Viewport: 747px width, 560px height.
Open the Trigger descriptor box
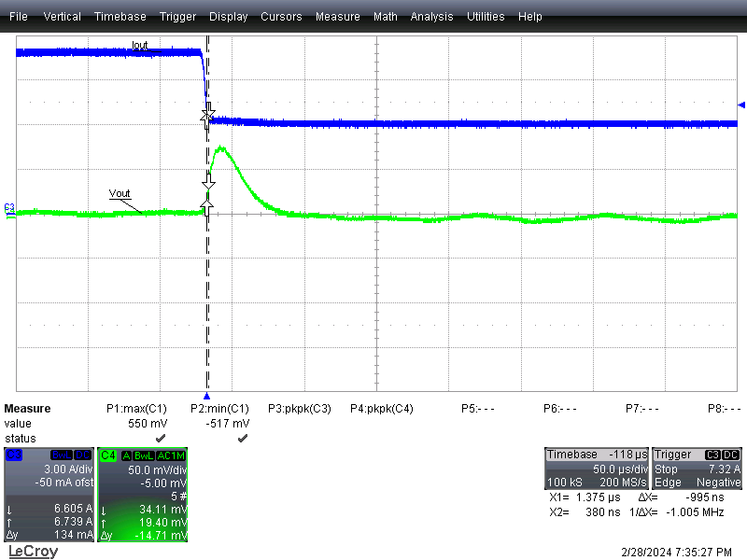click(698, 469)
